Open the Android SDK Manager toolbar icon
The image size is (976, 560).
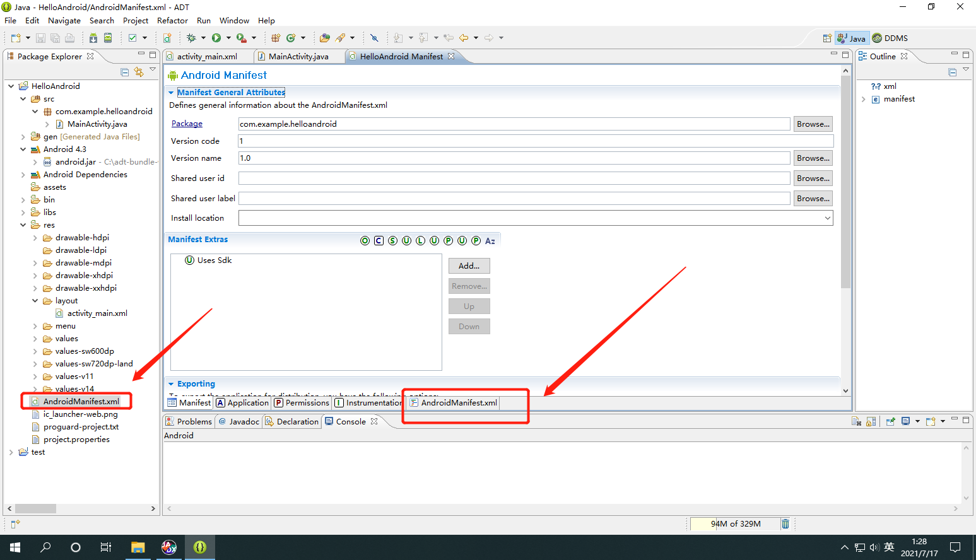(93, 38)
